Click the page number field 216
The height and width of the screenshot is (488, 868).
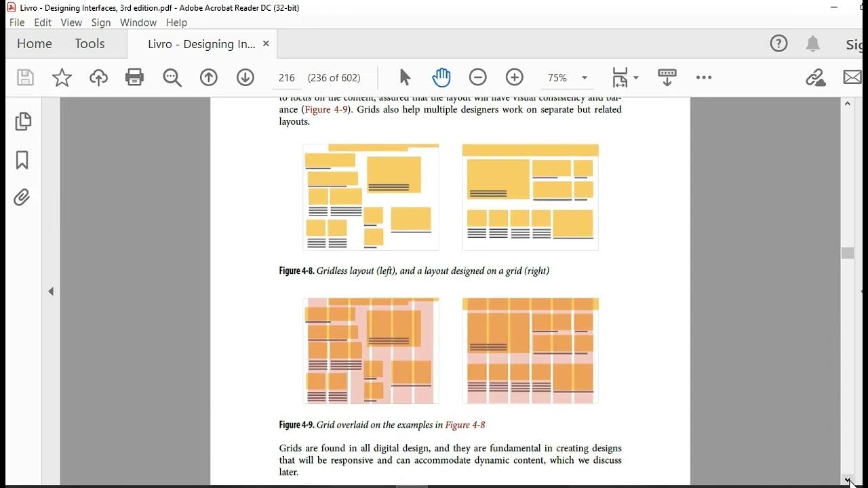[x=287, y=78]
